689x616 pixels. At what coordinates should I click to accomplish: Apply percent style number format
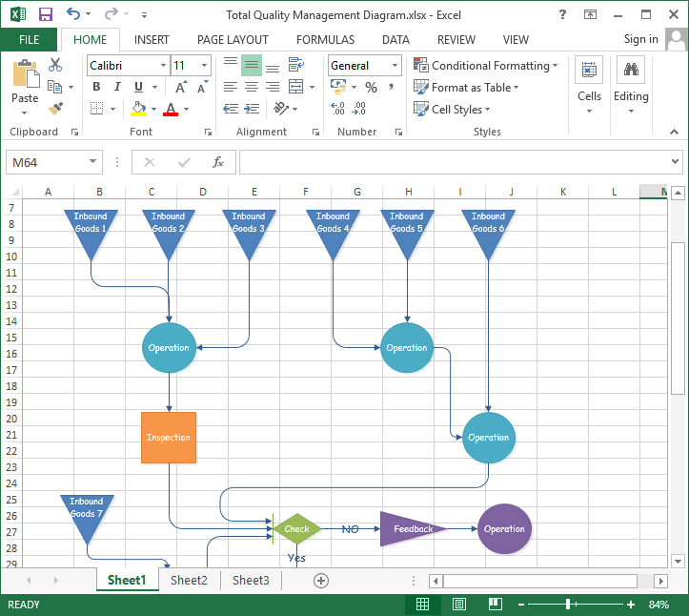(371, 88)
